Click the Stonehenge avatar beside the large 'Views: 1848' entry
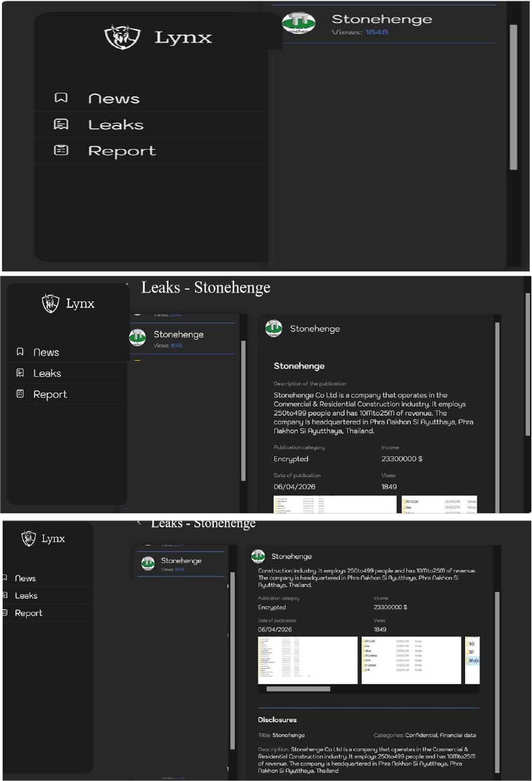Viewport: 532px width, 781px height. click(x=298, y=24)
